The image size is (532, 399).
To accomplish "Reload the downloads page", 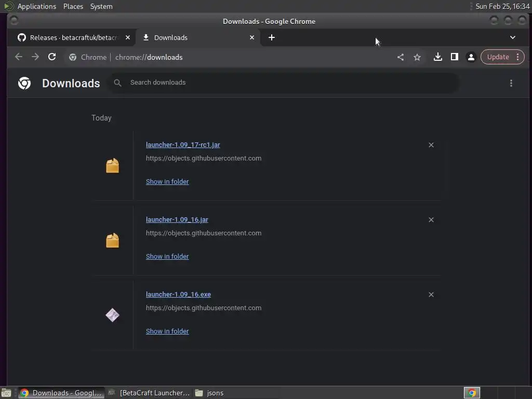I will point(52,57).
